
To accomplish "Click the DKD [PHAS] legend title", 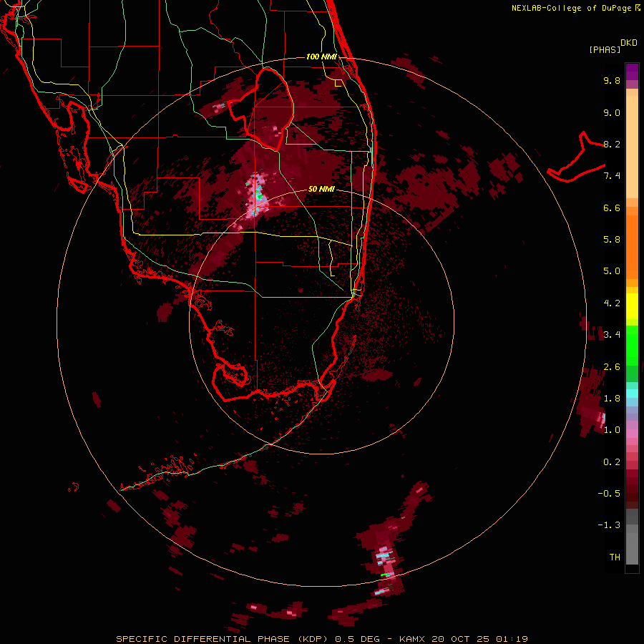I will pos(613,47).
